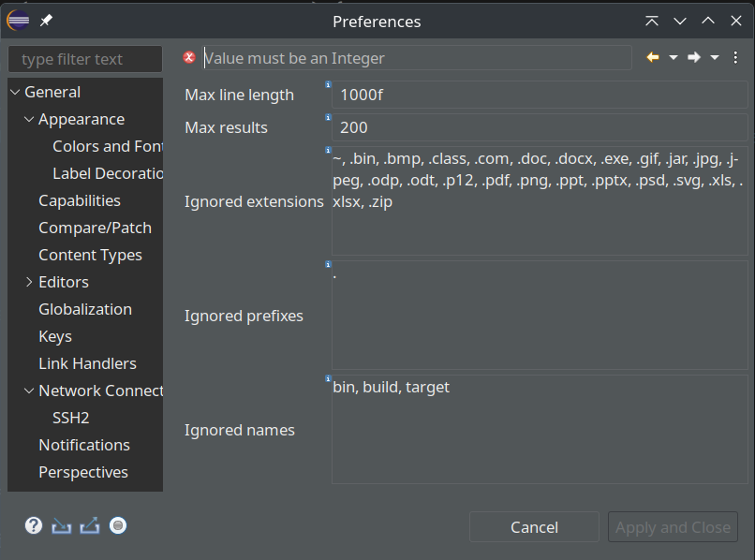Click info marker beside Max results
This screenshot has width=755, height=560.
(328, 117)
